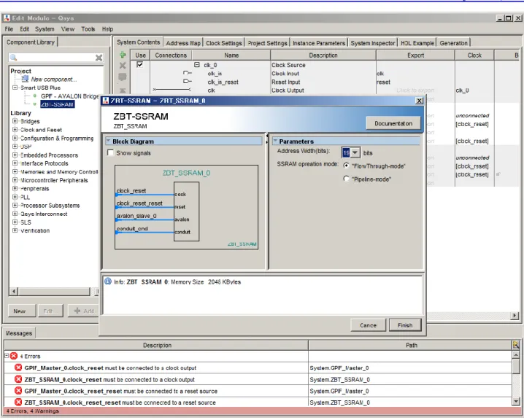524x420 pixels.
Task: Collapse the Block Diagram panel header
Action: pos(109,141)
